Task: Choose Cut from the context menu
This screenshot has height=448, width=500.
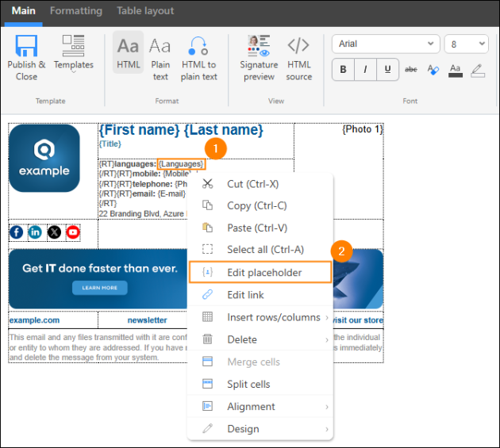Action: [260, 184]
